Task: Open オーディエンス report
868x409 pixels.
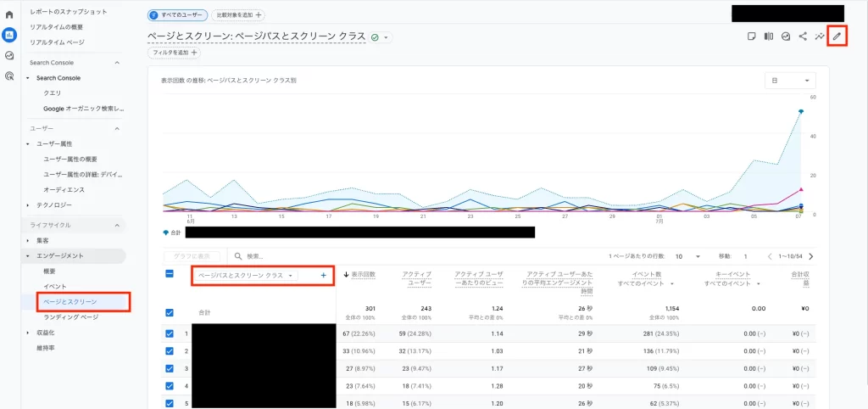Action: pyautogui.click(x=64, y=189)
